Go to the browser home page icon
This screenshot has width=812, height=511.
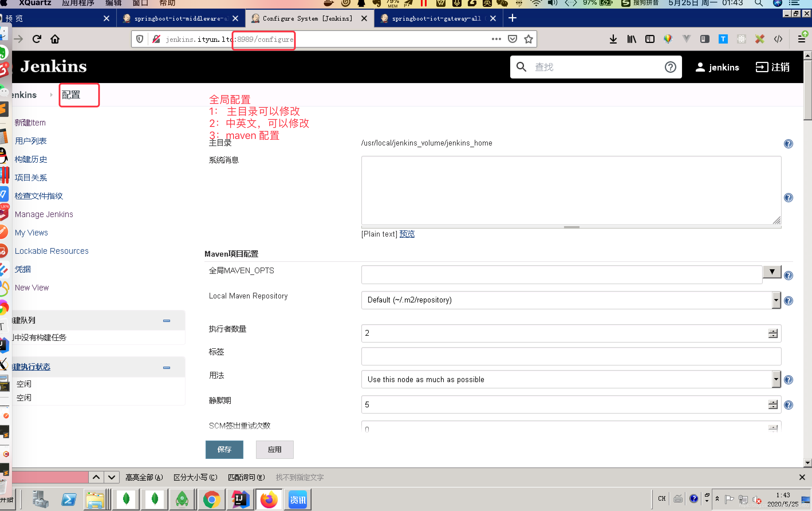point(55,39)
